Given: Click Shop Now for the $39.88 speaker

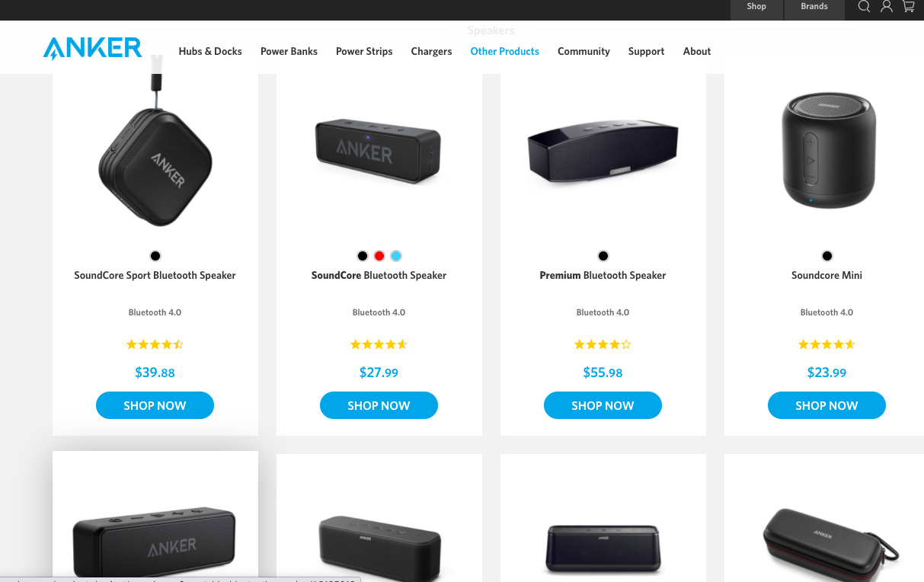Looking at the screenshot, I should tap(155, 405).
